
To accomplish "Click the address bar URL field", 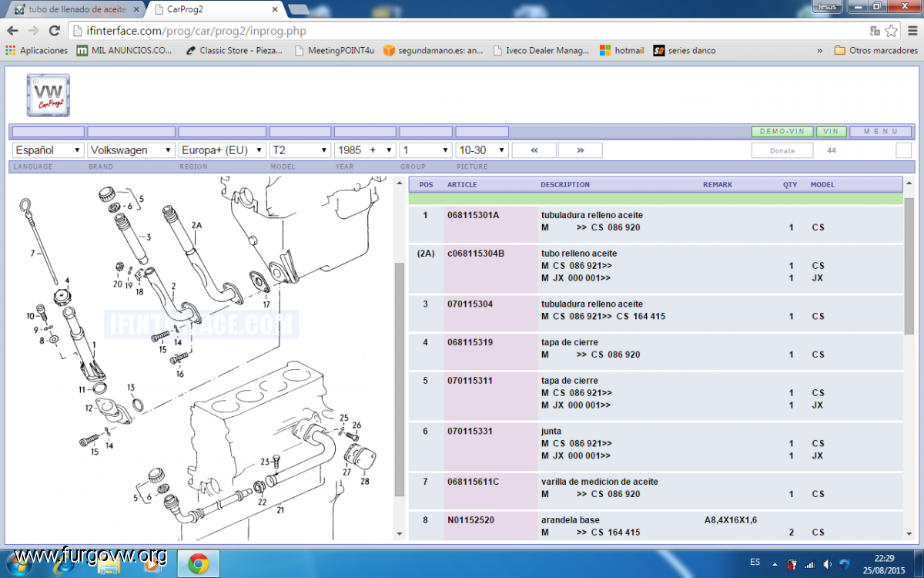I will coord(470,31).
